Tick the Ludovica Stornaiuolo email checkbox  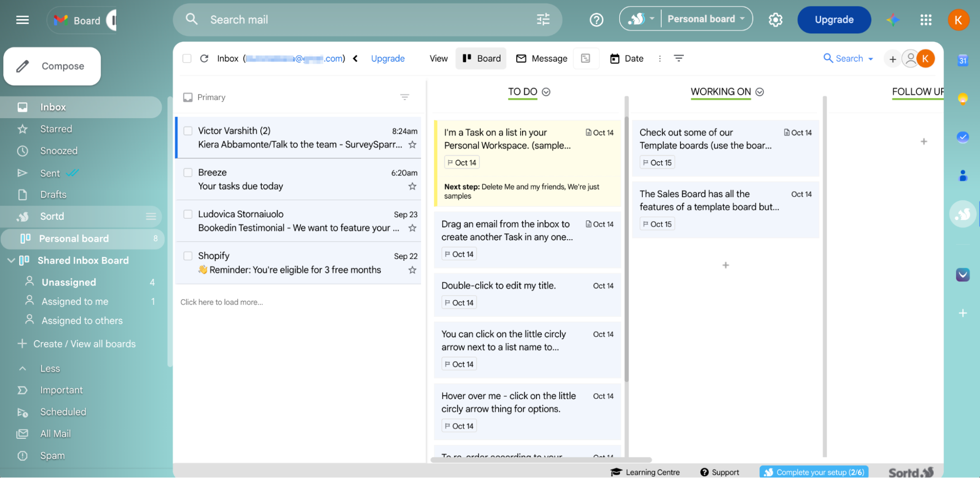coord(188,214)
